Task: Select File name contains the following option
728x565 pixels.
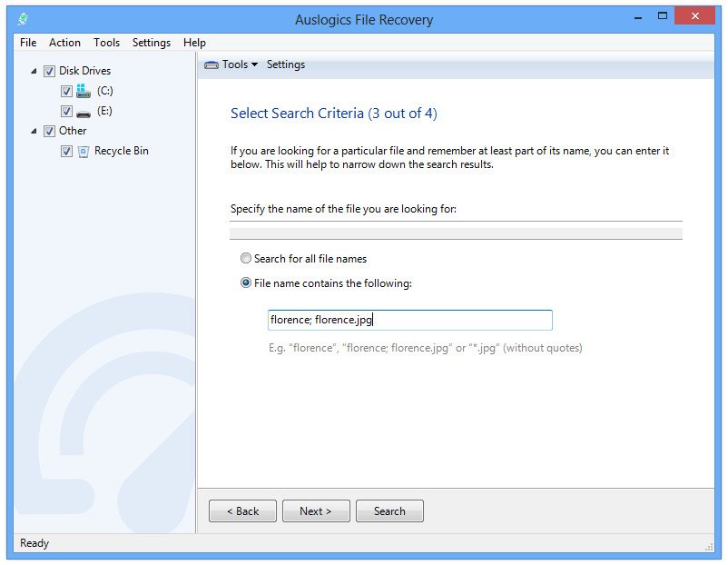Action: pyautogui.click(x=246, y=282)
